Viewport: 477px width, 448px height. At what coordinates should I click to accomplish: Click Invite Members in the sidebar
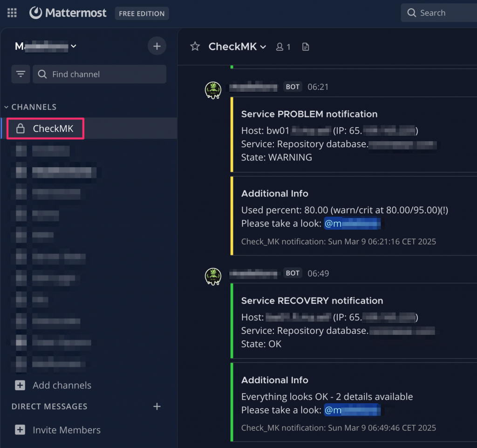[66, 430]
